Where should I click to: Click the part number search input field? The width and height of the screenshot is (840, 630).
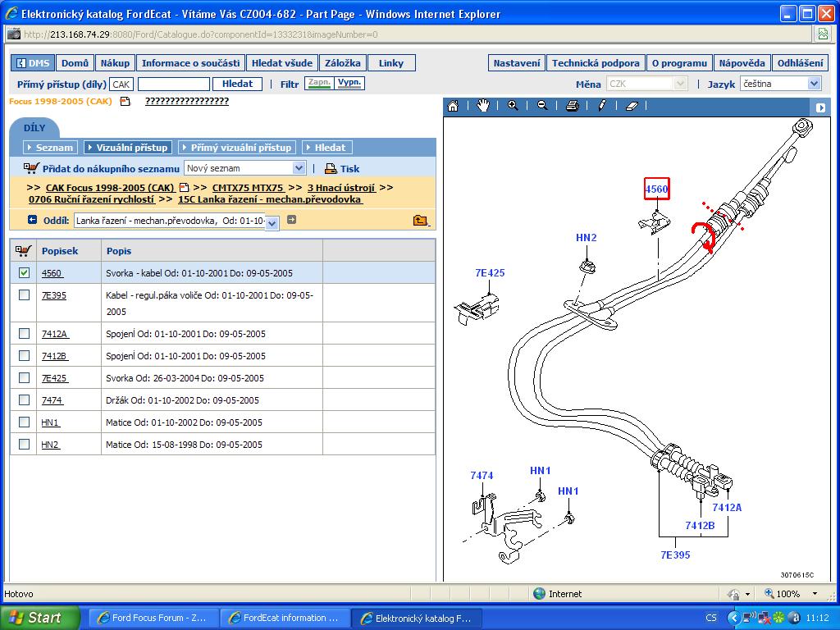[173, 84]
